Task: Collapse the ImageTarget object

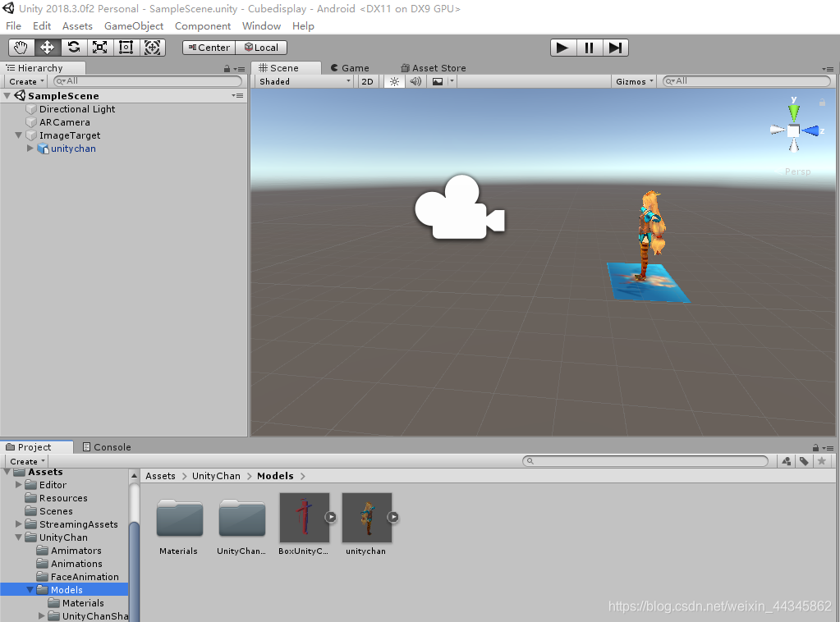Action: (x=19, y=135)
